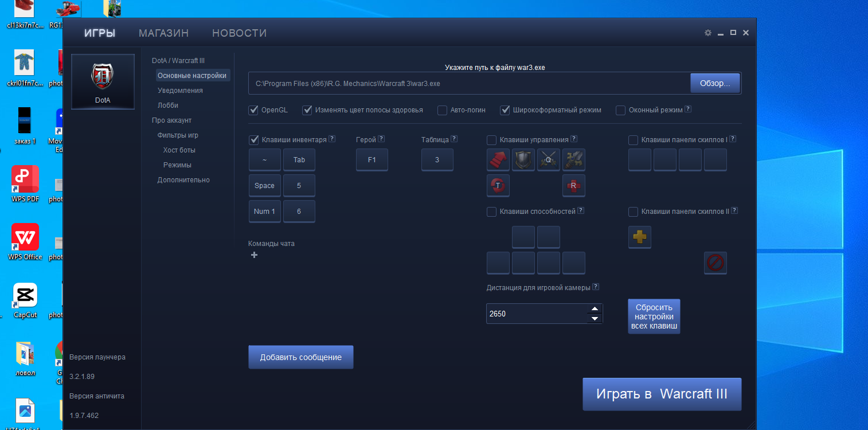The height and width of the screenshot is (430, 868).
Task: Switch to the МАГАЗИН tab
Action: (x=163, y=33)
